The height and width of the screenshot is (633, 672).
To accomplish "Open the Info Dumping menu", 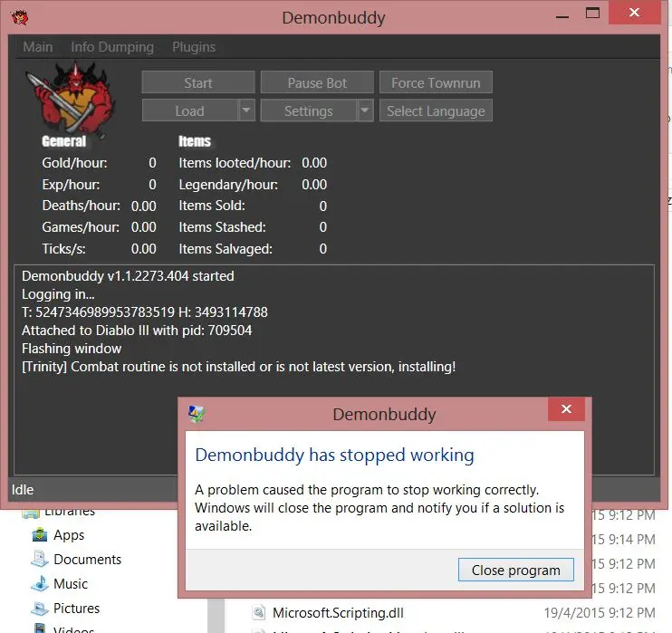I will 112,47.
